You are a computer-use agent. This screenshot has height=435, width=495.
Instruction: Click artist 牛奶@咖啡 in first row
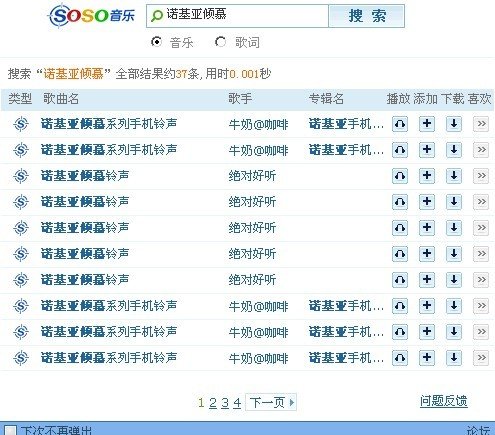(x=258, y=125)
